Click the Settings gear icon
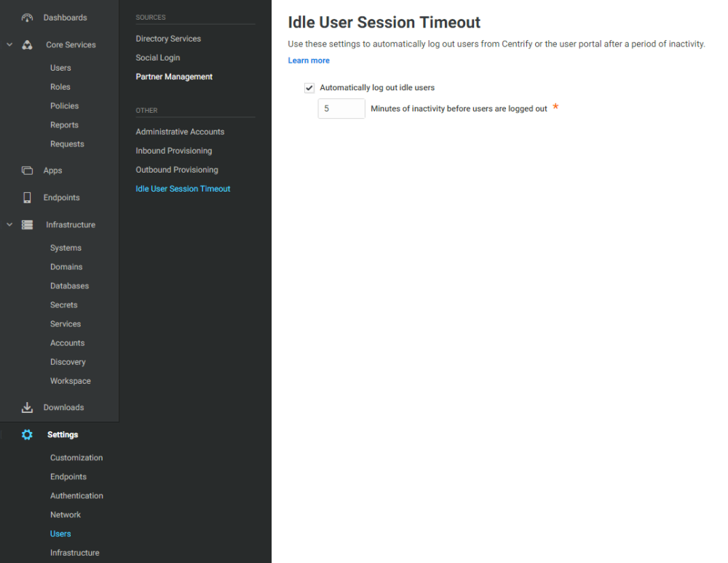This screenshot has height=563, width=728. pyautogui.click(x=27, y=435)
